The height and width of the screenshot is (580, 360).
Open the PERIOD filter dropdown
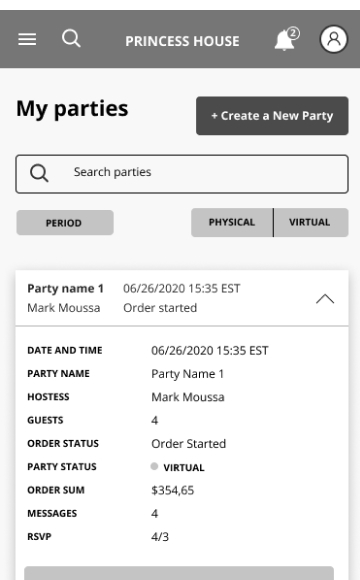pyautogui.click(x=65, y=223)
